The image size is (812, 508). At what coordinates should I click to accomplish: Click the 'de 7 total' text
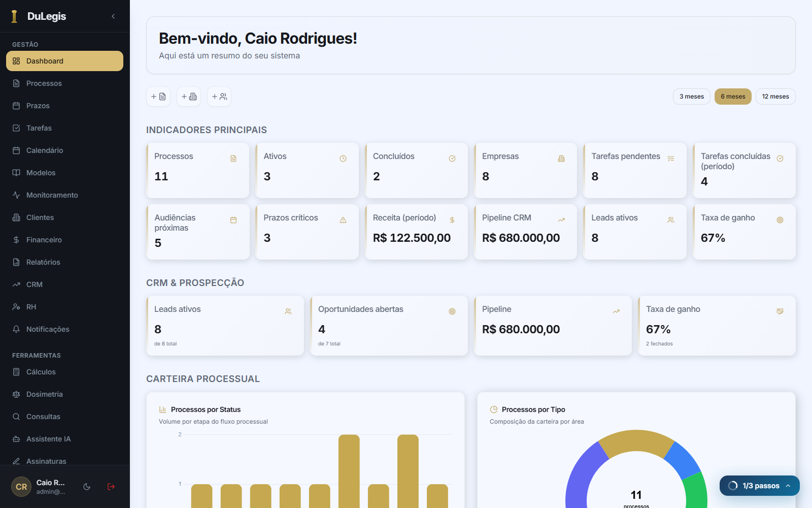coord(329,344)
